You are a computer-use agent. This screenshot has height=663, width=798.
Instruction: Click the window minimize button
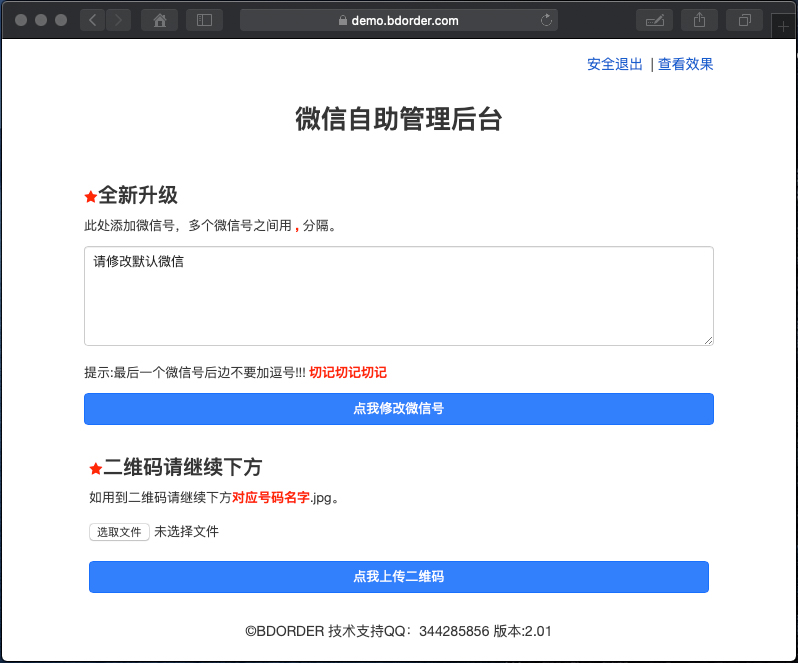click(x=41, y=20)
